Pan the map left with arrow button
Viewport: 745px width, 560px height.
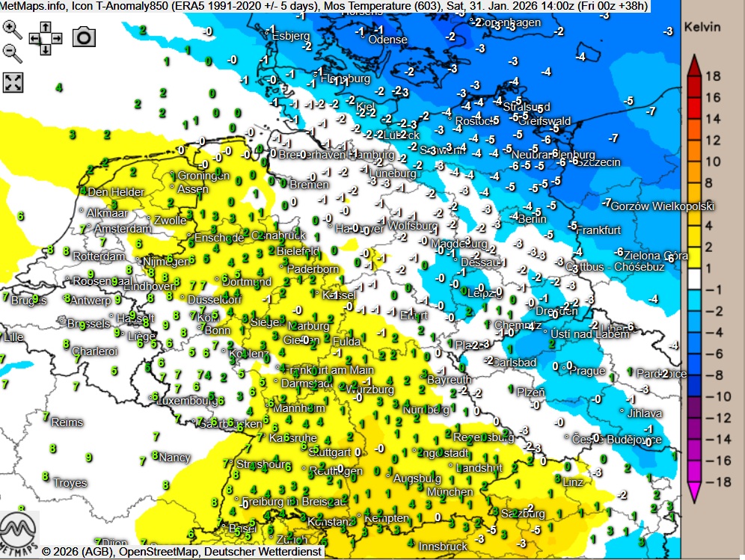point(34,37)
